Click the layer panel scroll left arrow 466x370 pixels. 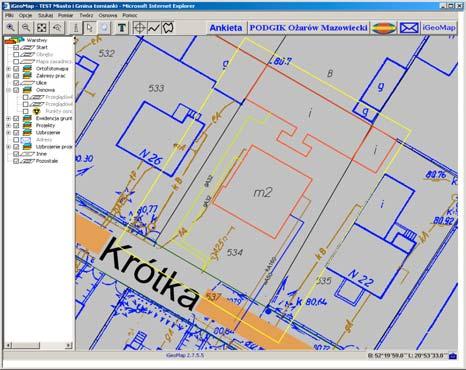click(7, 345)
